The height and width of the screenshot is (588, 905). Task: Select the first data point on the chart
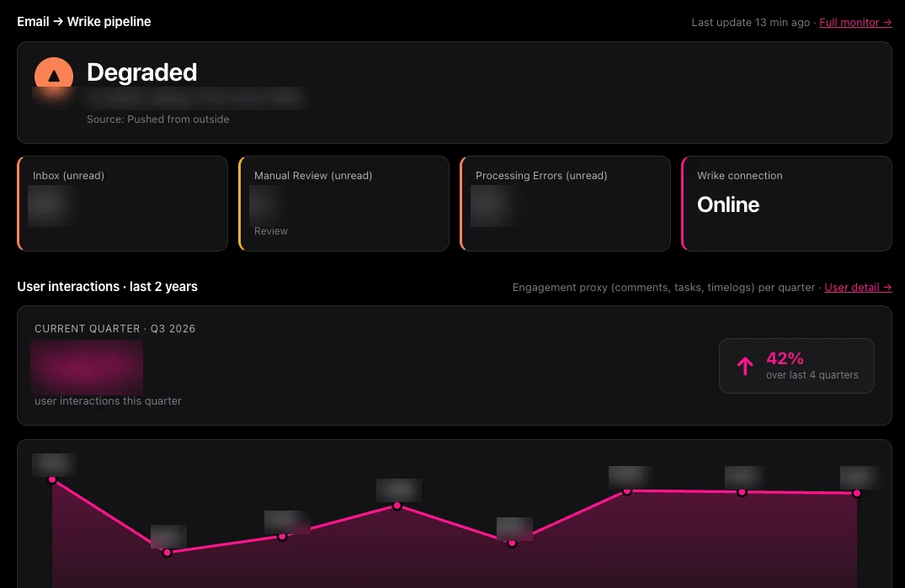click(52, 479)
